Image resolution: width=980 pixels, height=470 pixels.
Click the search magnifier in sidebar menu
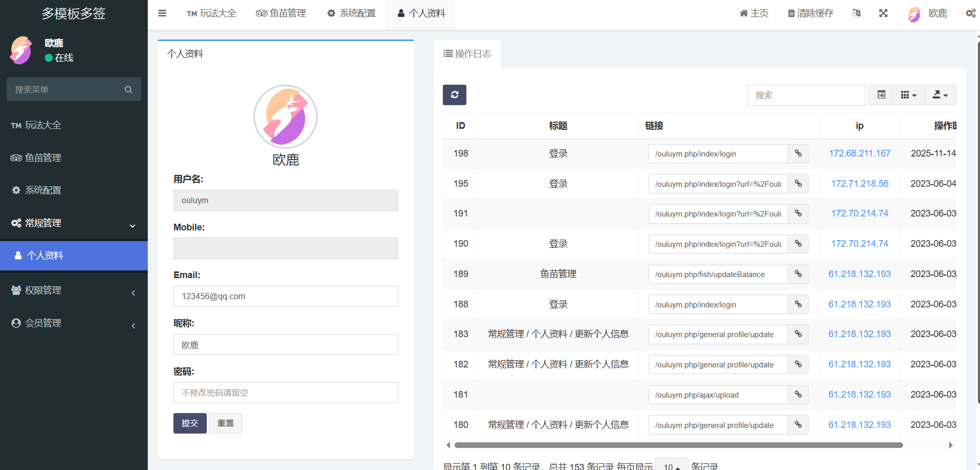[x=128, y=90]
